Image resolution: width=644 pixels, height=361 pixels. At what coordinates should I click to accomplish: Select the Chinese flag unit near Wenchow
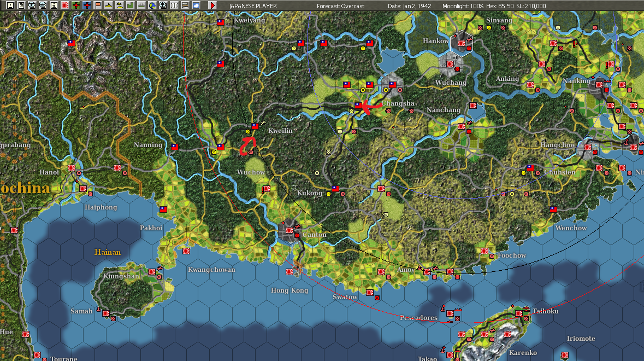point(553,209)
